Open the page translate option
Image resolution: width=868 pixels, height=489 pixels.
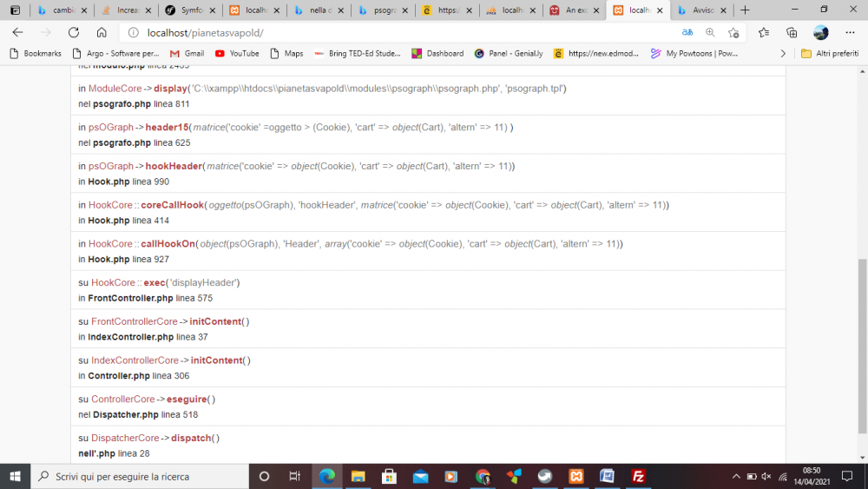tap(687, 33)
